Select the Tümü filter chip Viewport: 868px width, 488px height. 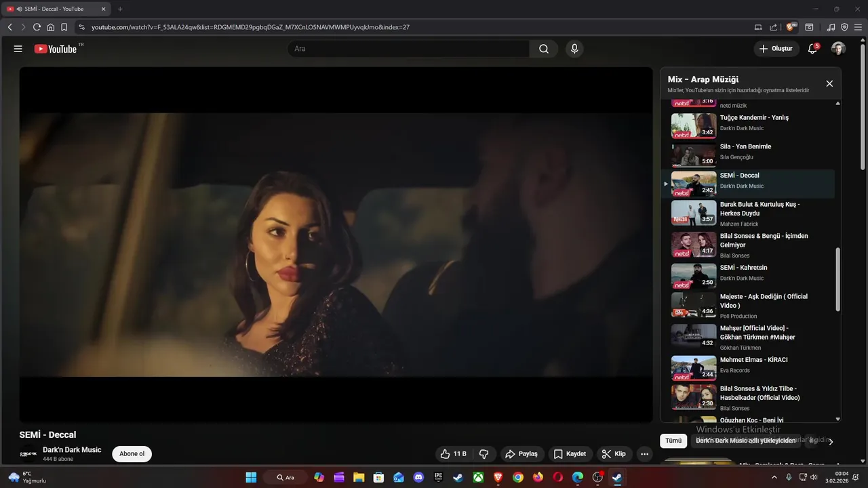coord(673,441)
